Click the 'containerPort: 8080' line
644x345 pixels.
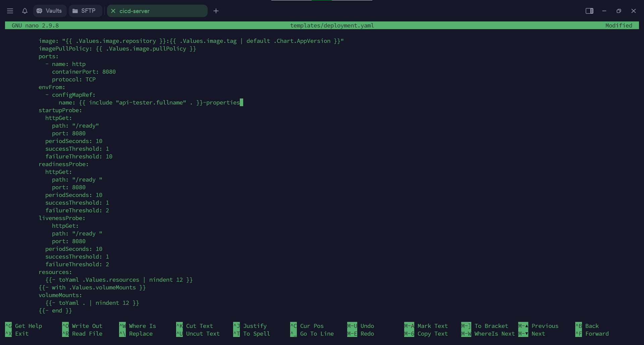pyautogui.click(x=84, y=72)
